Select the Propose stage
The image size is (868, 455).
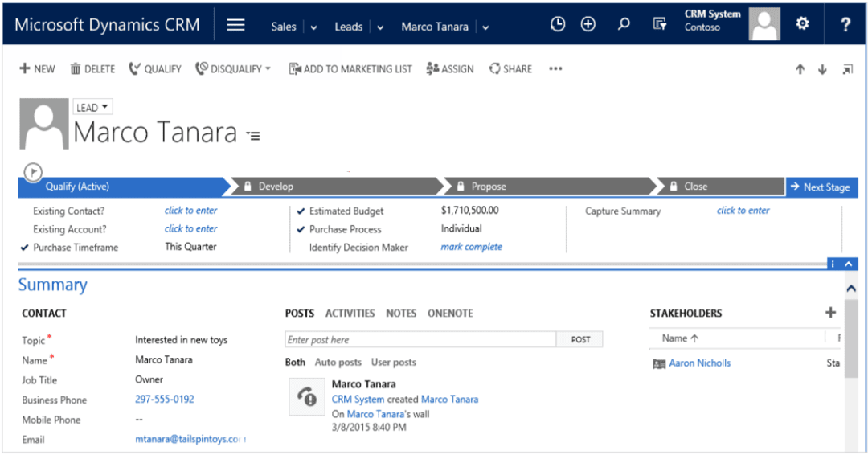click(x=549, y=187)
